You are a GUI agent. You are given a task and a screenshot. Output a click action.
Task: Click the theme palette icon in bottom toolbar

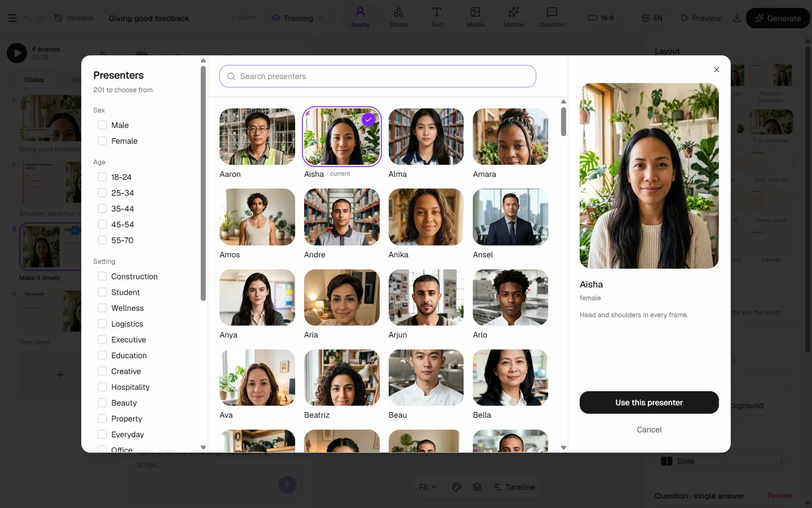tap(457, 487)
